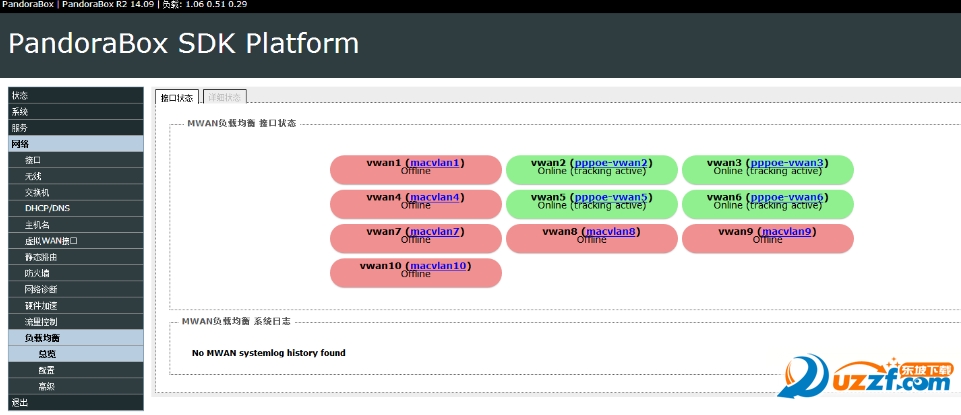This screenshot has height=415, width=961.
Task: Select the 总览 overview sub-item
Action: pos(76,354)
